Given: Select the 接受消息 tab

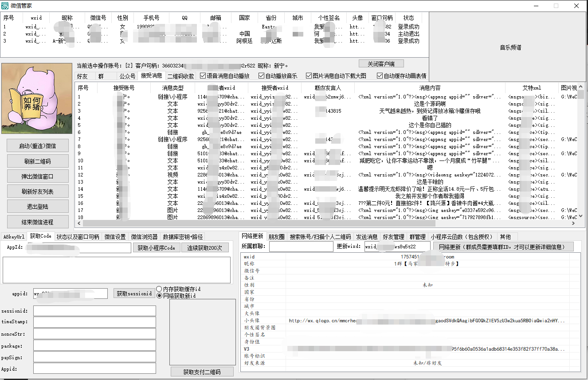Looking at the screenshot, I should (152, 75).
